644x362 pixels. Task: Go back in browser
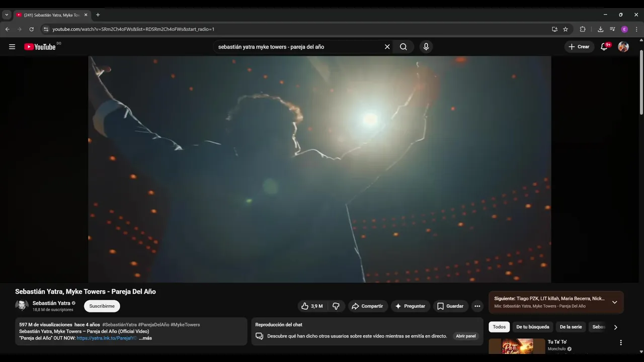[x=8, y=29]
